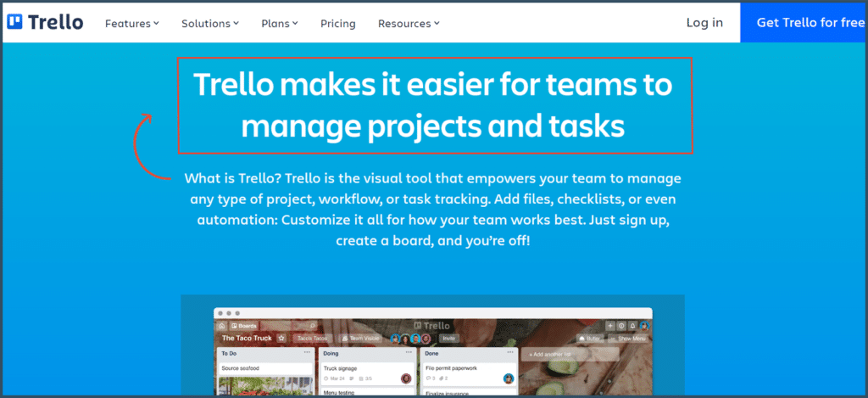Click the Log in link

click(704, 23)
